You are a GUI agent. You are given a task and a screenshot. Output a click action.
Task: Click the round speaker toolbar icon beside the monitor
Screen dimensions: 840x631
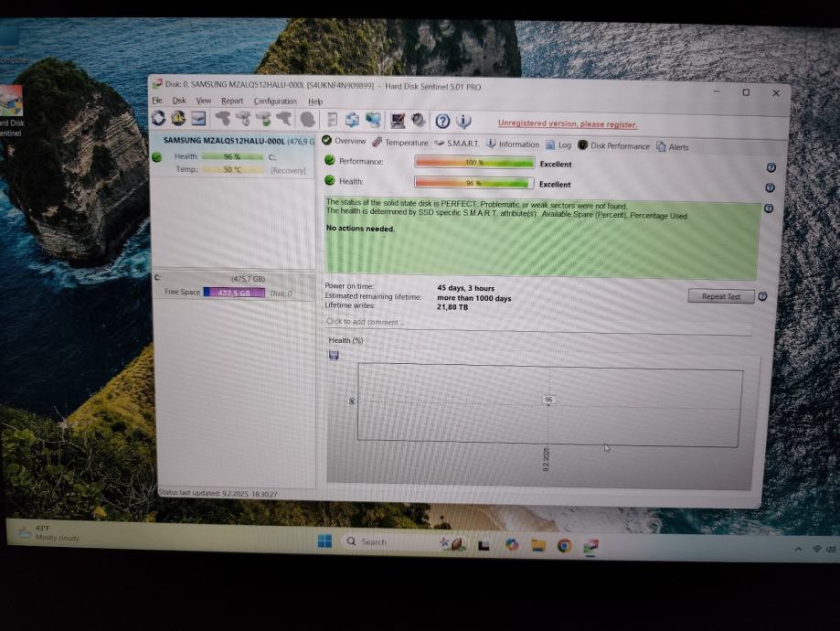click(419, 121)
